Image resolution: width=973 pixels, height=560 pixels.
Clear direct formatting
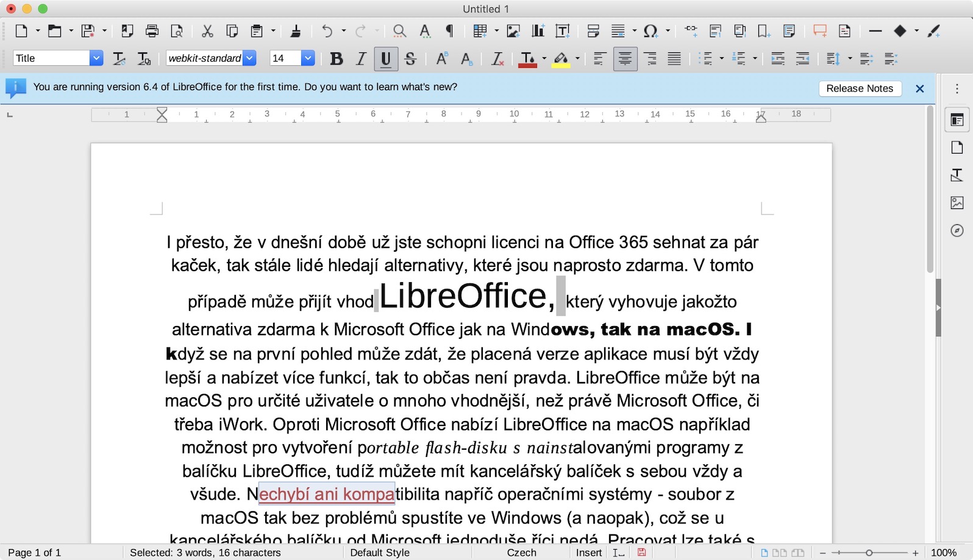pyautogui.click(x=497, y=58)
